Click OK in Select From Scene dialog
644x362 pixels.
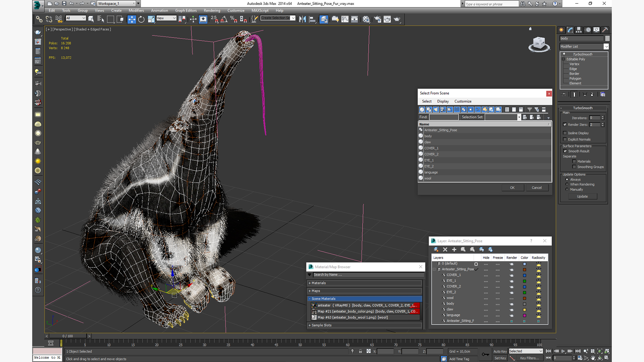click(x=512, y=188)
